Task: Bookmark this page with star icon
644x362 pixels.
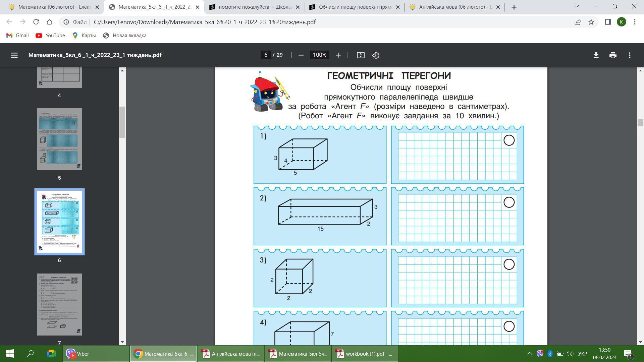Action: [x=591, y=22]
